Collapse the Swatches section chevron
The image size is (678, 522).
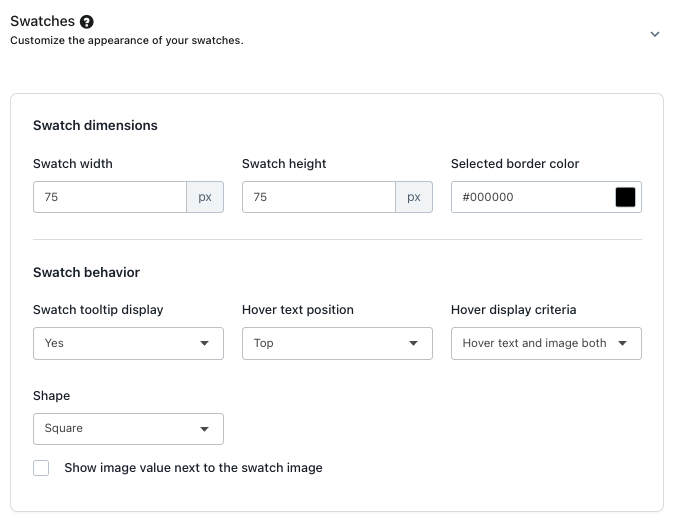655,34
